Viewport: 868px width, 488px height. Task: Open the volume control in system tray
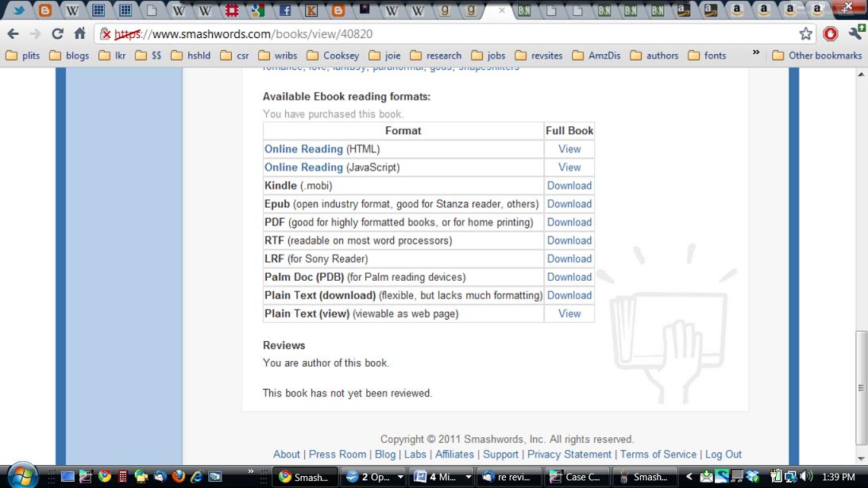[x=806, y=476]
